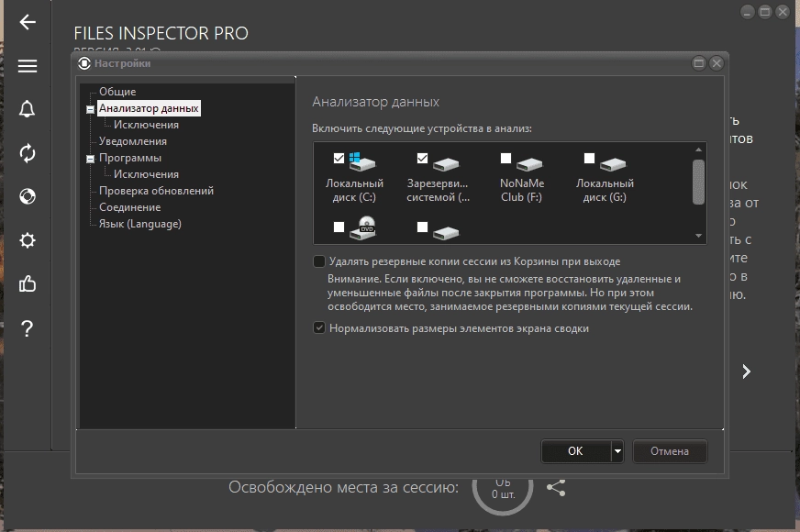Check the checkbox of the drive beside the DVD
This screenshot has width=800, height=532.
(422, 227)
